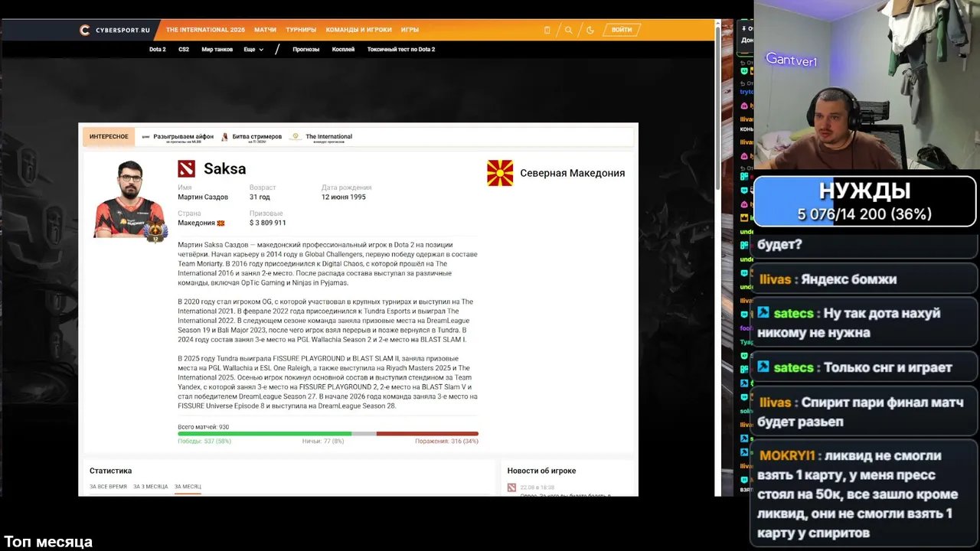Click the Битва стримеров promo icon
This screenshot has height=551, width=980.
[225, 137]
